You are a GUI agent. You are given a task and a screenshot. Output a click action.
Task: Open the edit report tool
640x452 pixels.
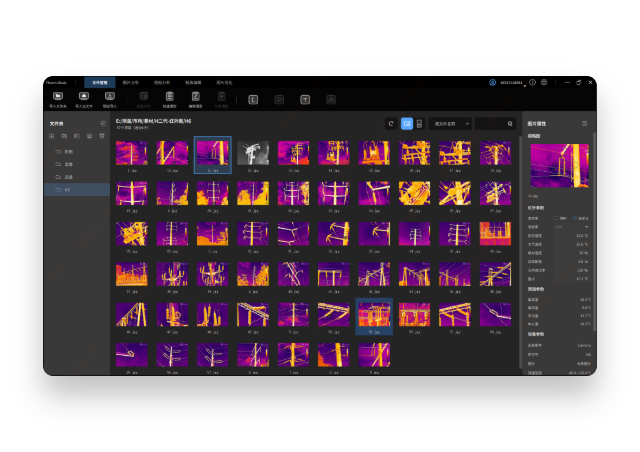click(196, 97)
